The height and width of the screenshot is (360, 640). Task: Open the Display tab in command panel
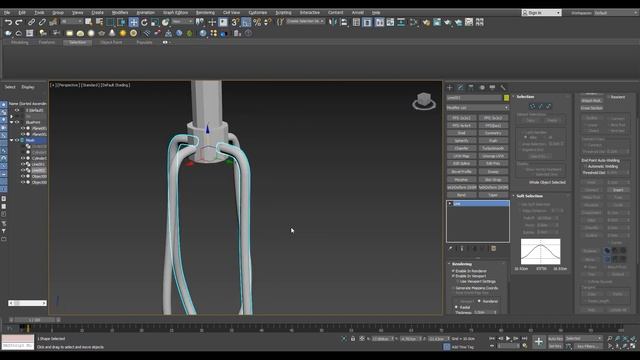(x=492, y=87)
